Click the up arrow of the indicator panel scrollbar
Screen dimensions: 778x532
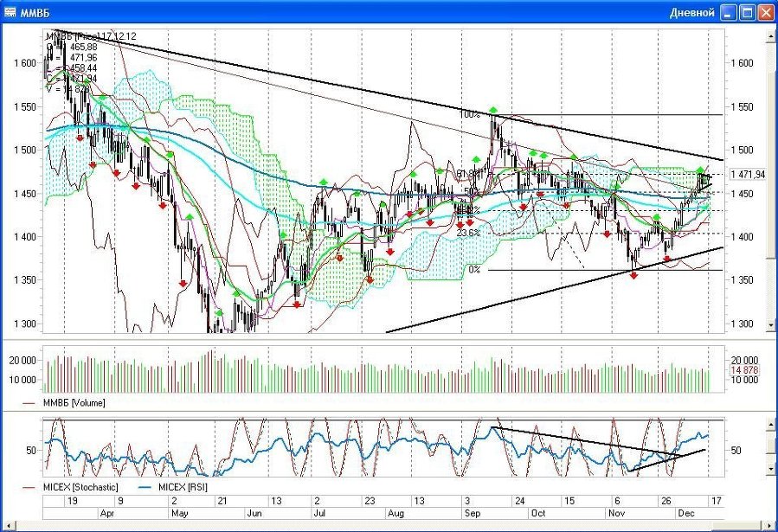tap(771, 425)
